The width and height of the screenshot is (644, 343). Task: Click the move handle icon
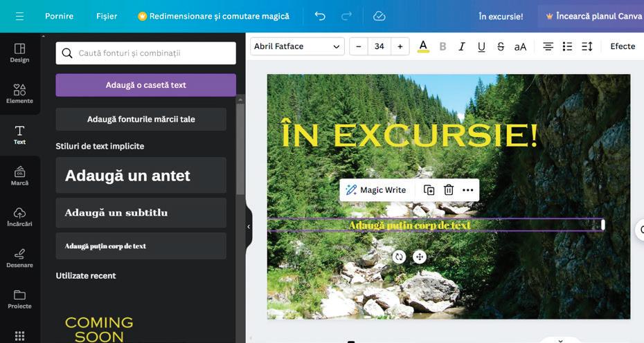pos(420,257)
